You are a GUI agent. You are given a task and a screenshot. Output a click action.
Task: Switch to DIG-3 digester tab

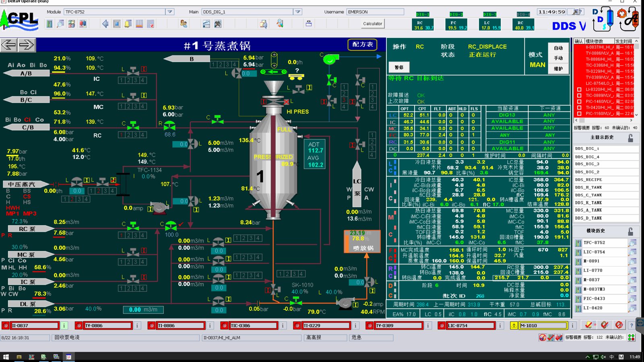click(x=490, y=14)
